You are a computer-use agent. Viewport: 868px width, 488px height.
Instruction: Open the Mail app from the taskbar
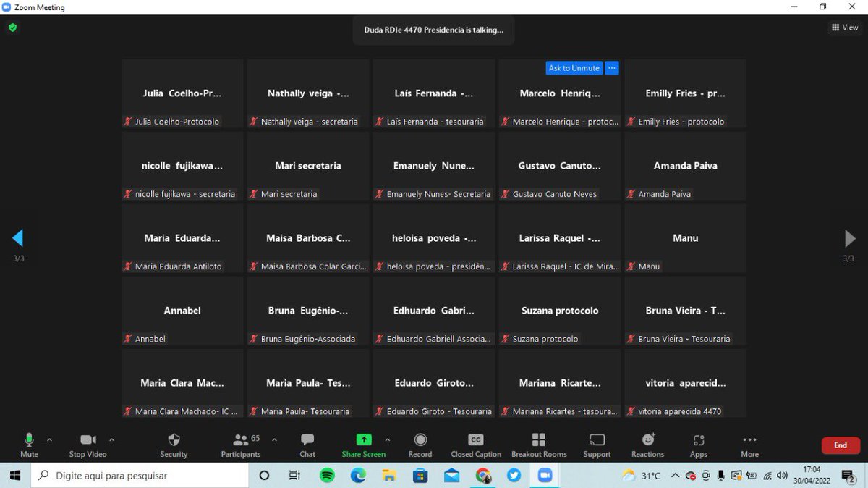coord(451,476)
